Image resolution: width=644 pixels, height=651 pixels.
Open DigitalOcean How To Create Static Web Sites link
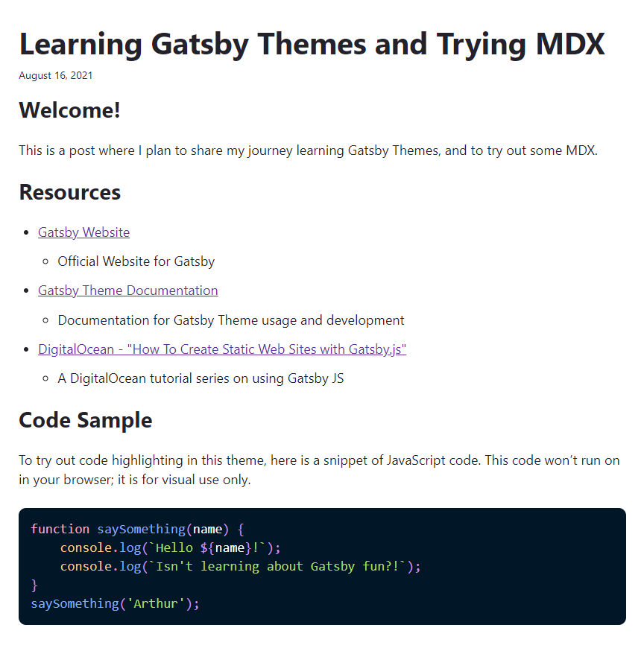coord(222,349)
